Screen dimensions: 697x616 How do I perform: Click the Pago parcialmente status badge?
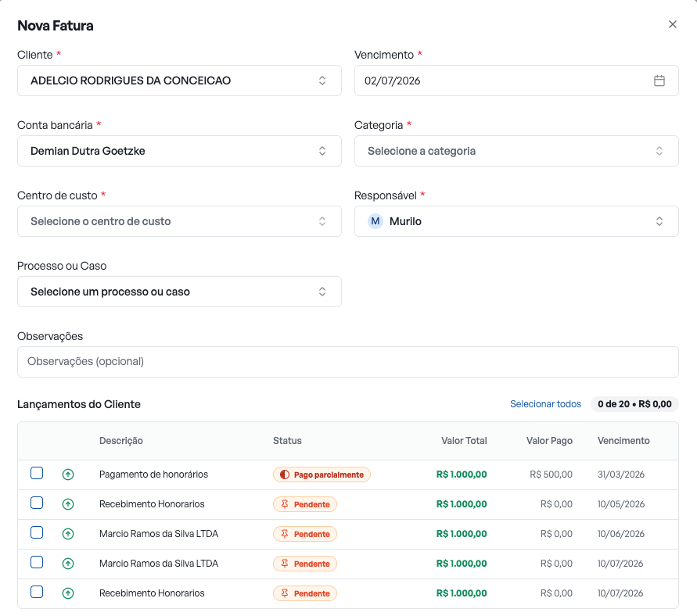pos(322,475)
